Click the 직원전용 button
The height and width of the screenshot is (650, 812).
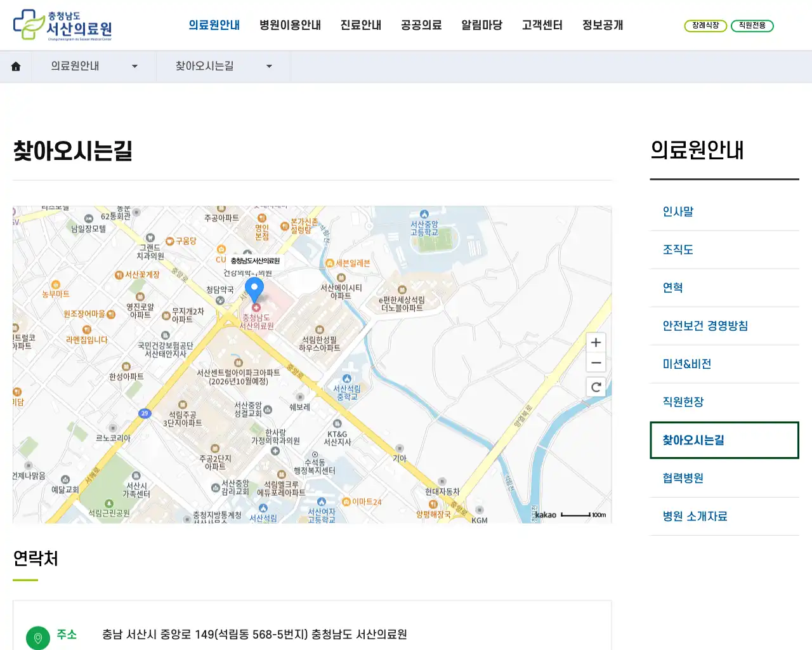(x=752, y=27)
